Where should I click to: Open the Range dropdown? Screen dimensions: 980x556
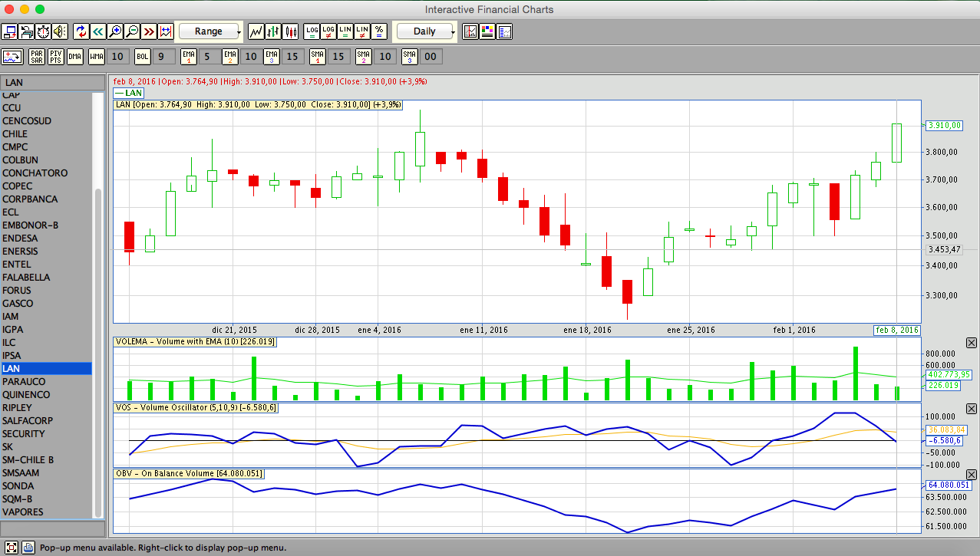coord(209,31)
